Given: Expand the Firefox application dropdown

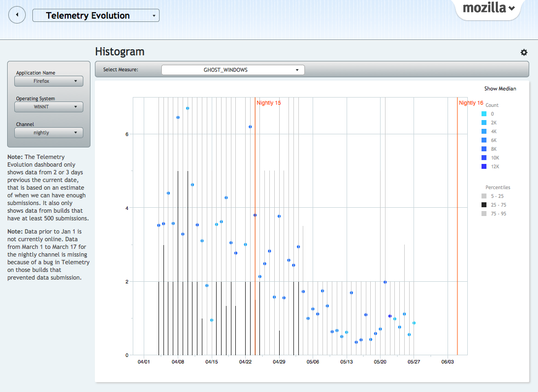Looking at the screenshot, I should (49, 81).
